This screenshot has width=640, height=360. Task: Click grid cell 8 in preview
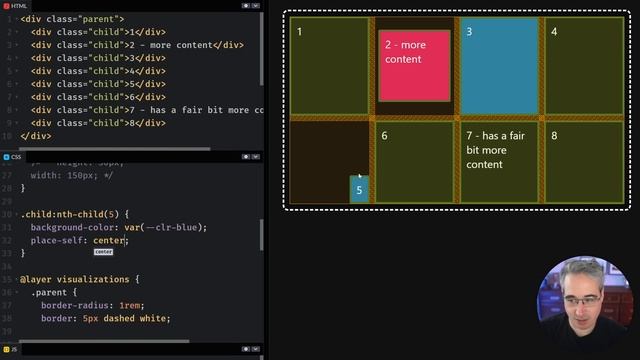(x=584, y=162)
